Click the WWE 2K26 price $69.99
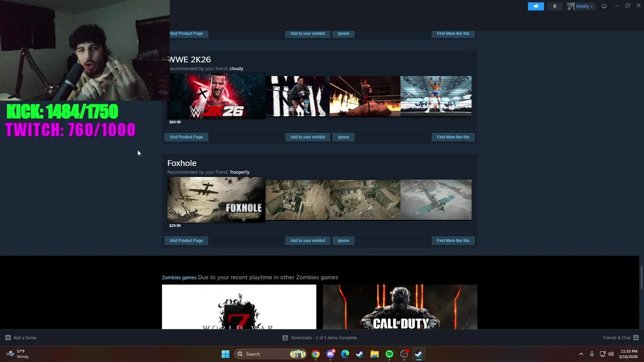The width and height of the screenshot is (644, 362). (175, 122)
